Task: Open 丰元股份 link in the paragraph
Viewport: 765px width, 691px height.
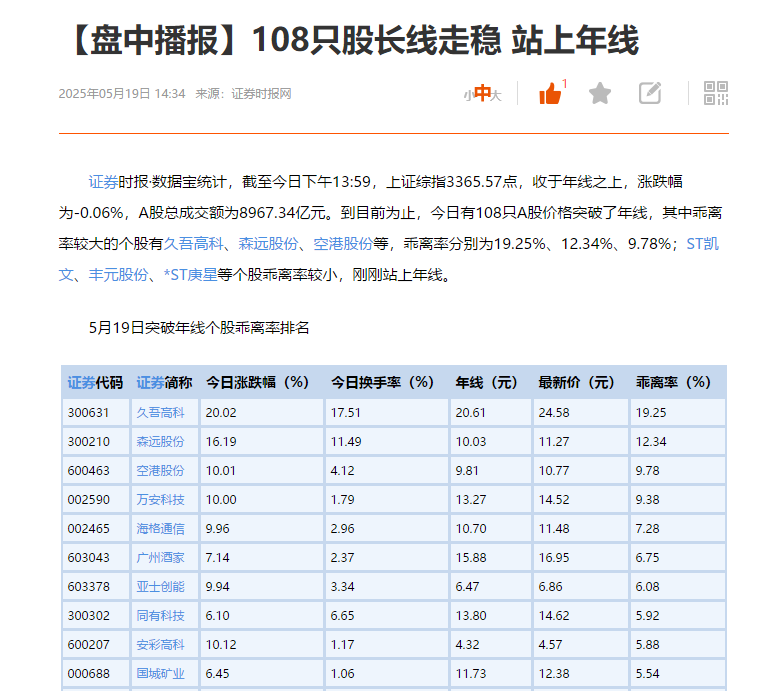Action: point(118,275)
